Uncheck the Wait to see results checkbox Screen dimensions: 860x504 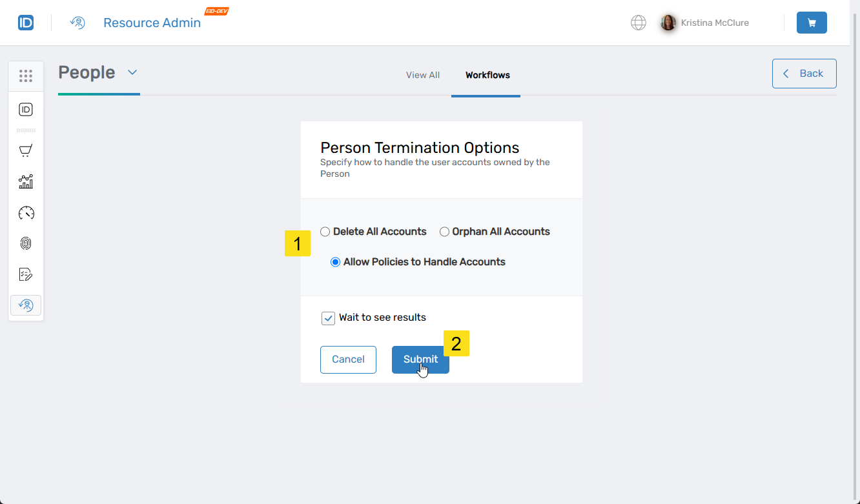[328, 318]
